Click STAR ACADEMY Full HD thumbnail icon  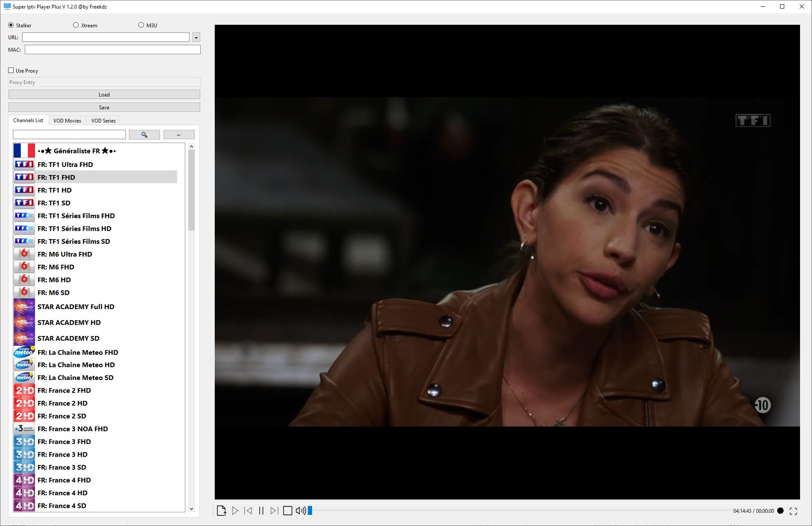(24, 307)
